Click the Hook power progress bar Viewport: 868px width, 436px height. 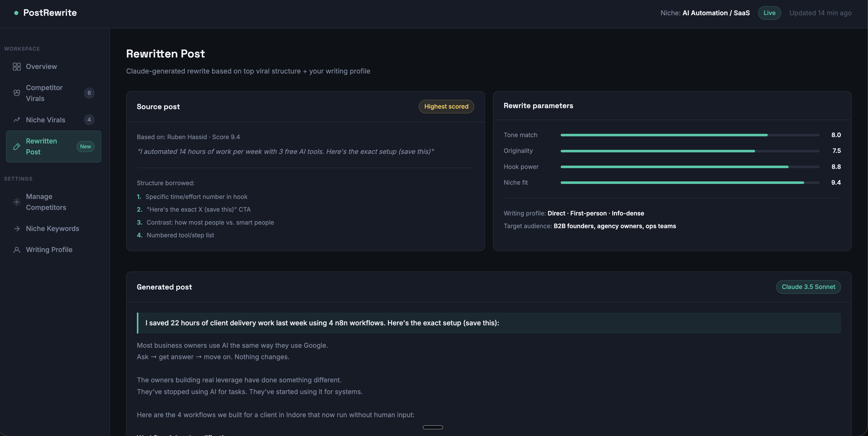pos(690,167)
